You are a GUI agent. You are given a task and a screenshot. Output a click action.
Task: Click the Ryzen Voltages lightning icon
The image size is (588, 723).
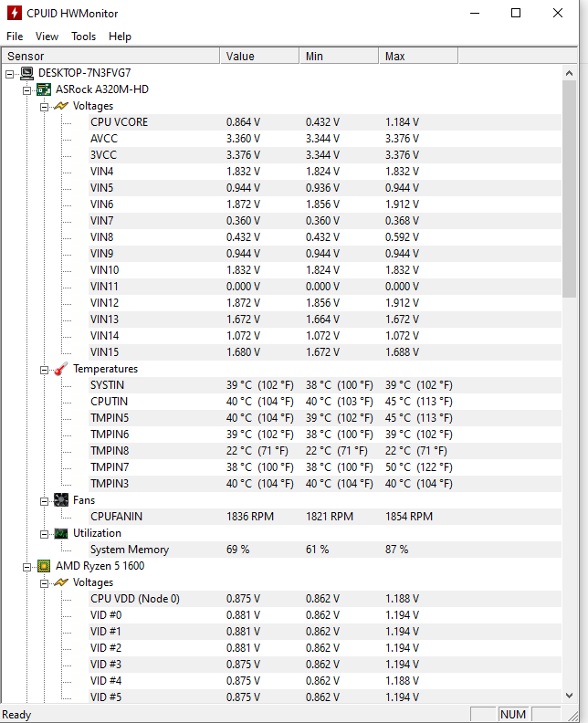(x=61, y=582)
